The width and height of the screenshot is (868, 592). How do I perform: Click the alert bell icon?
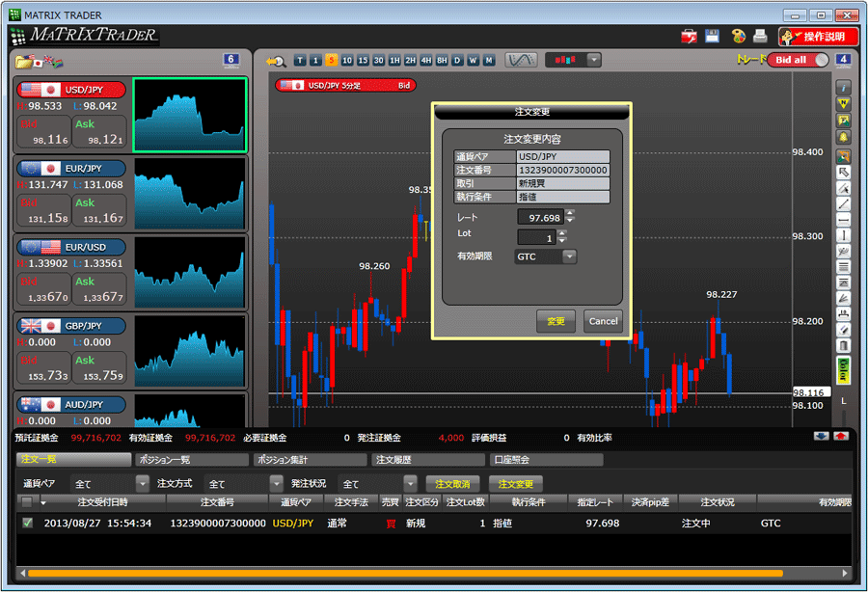[843, 137]
